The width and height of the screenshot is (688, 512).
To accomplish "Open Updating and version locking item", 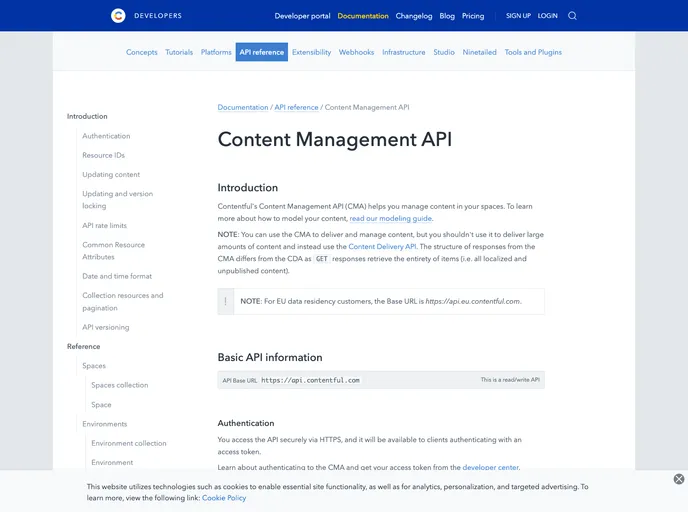I will coord(118,200).
